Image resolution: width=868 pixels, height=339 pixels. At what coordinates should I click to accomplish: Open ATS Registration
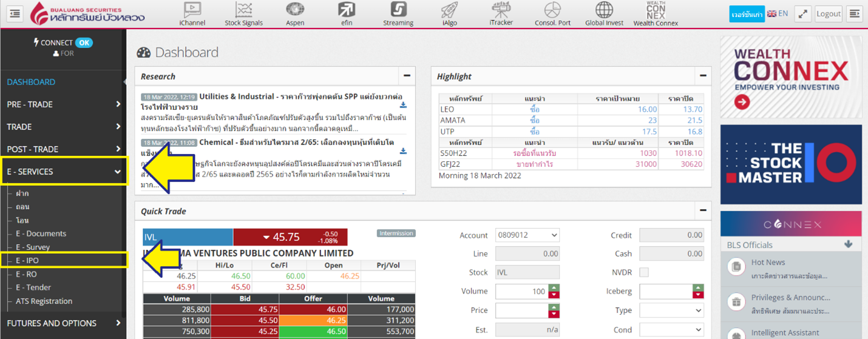click(44, 301)
